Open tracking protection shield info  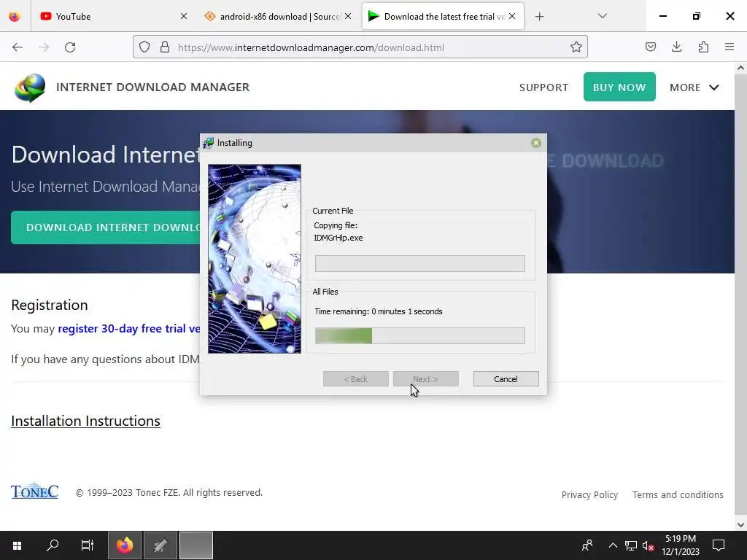pyautogui.click(x=144, y=47)
